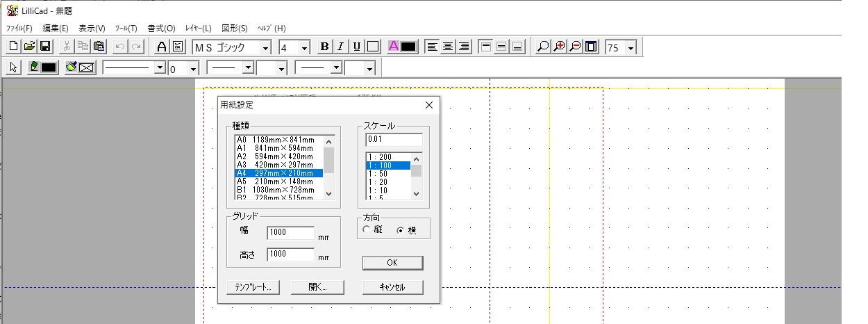Viewport: 868px width, 324px height.
Task: Open the ヘルプ(H) menu
Action: click(271, 29)
